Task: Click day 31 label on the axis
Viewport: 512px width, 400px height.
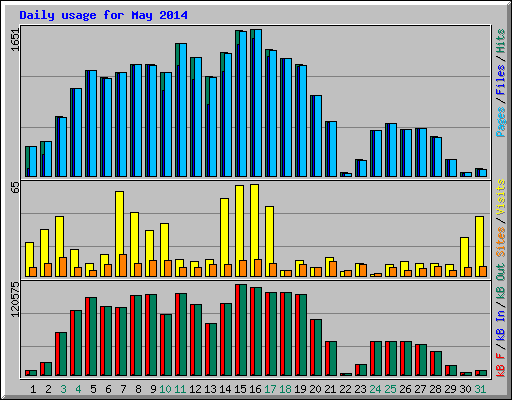Action: [480, 389]
